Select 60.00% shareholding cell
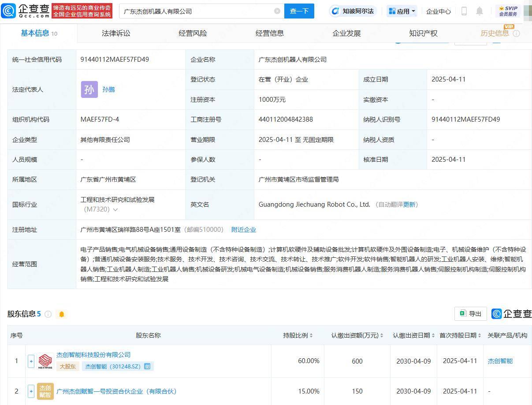The height and width of the screenshot is (405, 532). coord(309,361)
